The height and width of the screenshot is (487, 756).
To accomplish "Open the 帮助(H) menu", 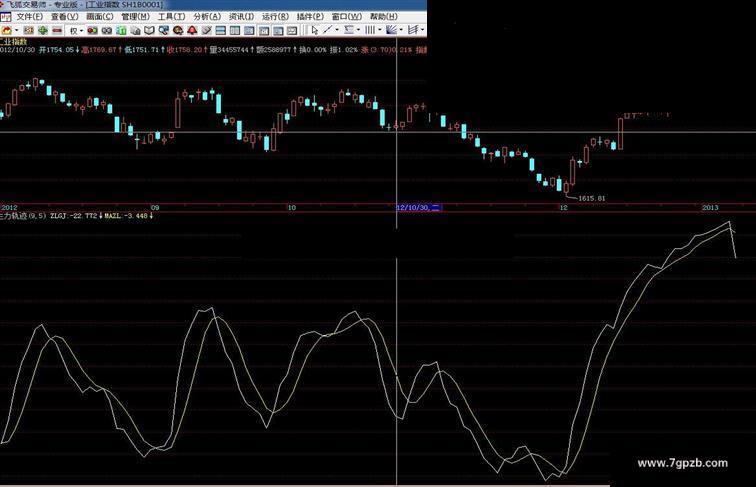I will click(384, 16).
